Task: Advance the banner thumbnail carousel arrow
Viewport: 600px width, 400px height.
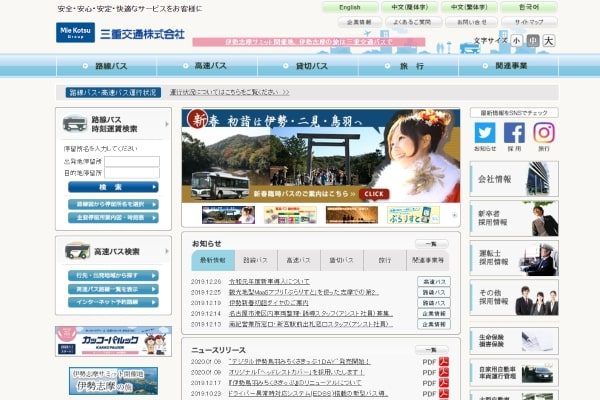Action: (x=454, y=215)
